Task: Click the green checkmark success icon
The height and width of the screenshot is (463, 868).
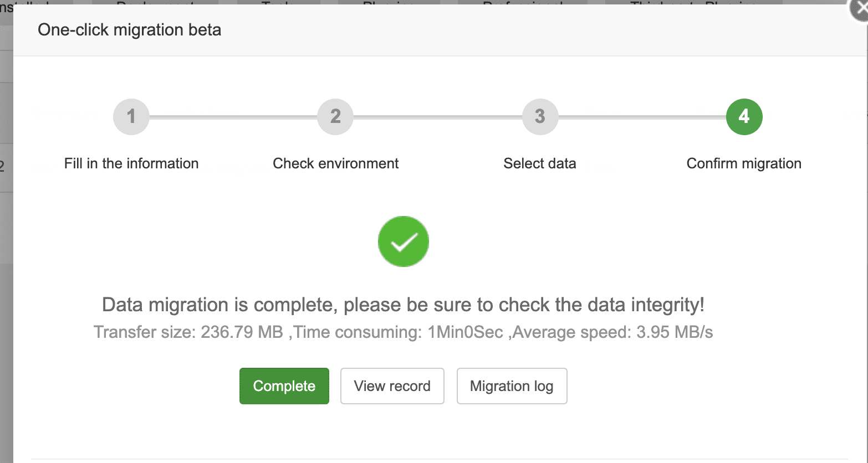Action: click(403, 241)
